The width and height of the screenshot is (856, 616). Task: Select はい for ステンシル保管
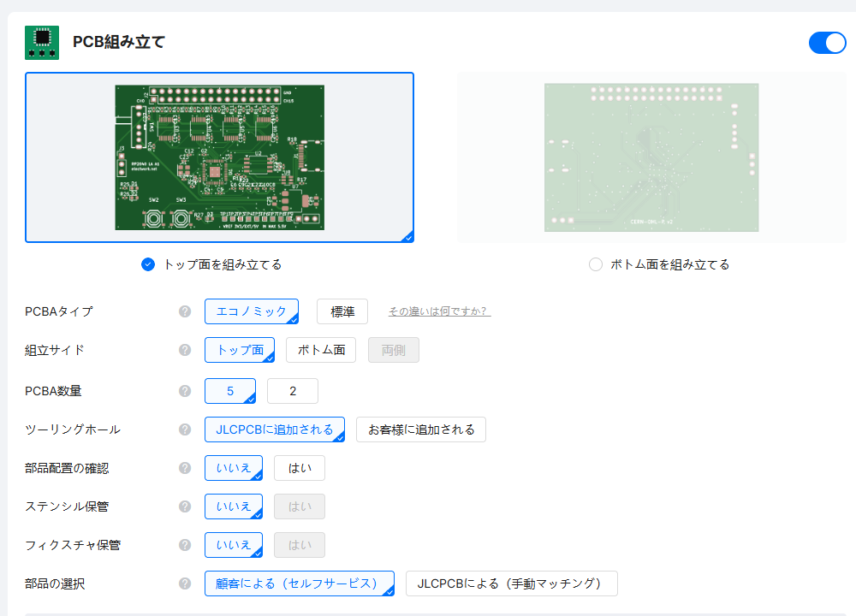[x=300, y=506]
